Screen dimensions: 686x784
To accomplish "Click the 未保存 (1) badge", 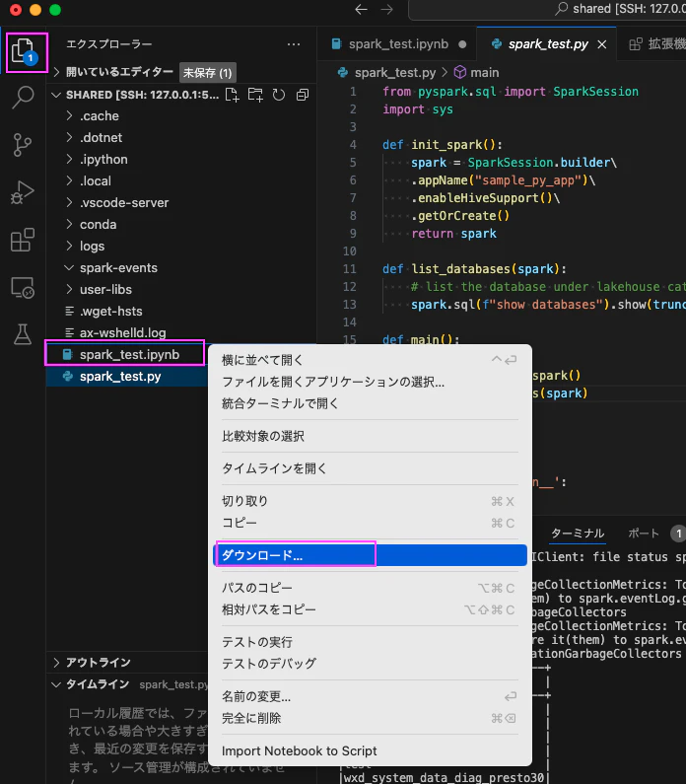I will 207,73.
